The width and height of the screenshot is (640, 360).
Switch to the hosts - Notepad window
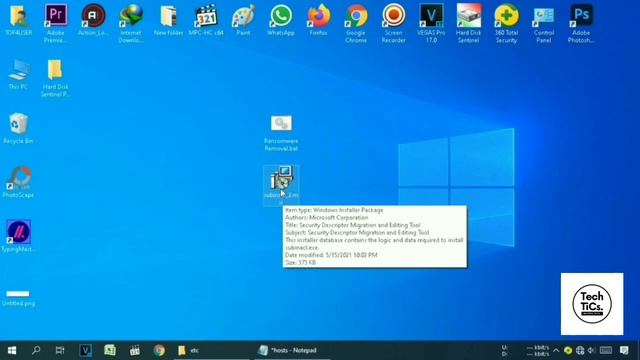pos(292,350)
